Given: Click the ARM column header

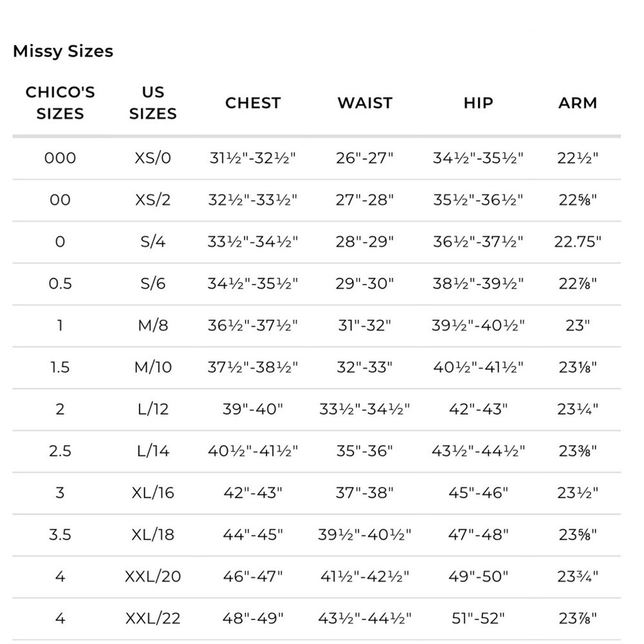Looking at the screenshot, I should [x=578, y=102].
